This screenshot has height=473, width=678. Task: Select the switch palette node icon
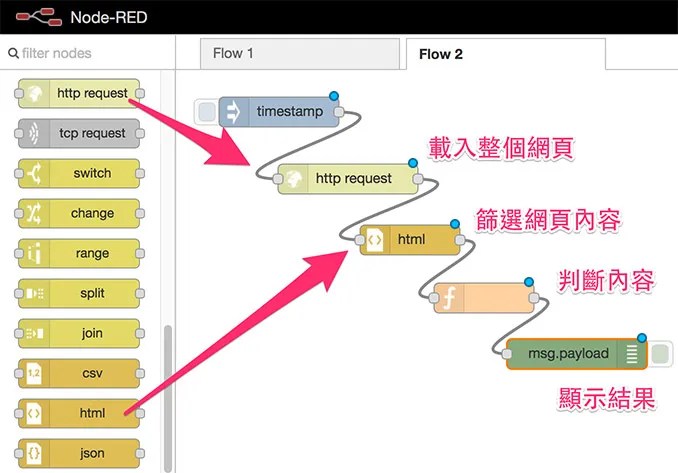tap(34, 173)
